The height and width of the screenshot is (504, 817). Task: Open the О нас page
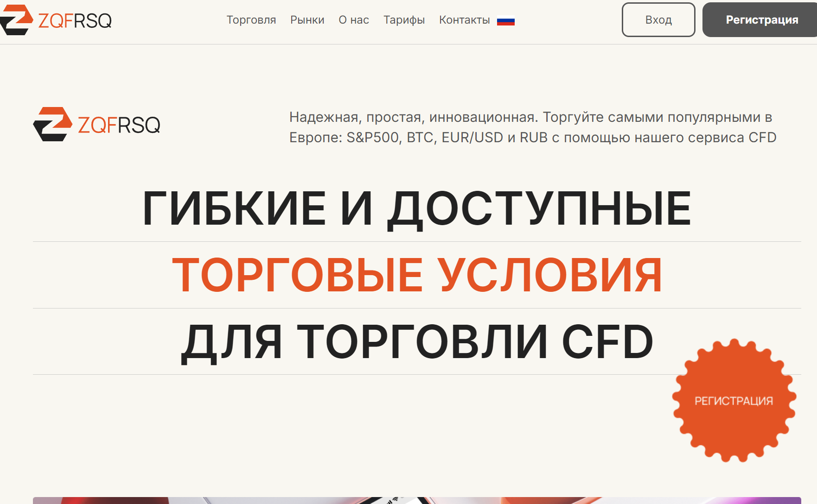pyautogui.click(x=353, y=20)
